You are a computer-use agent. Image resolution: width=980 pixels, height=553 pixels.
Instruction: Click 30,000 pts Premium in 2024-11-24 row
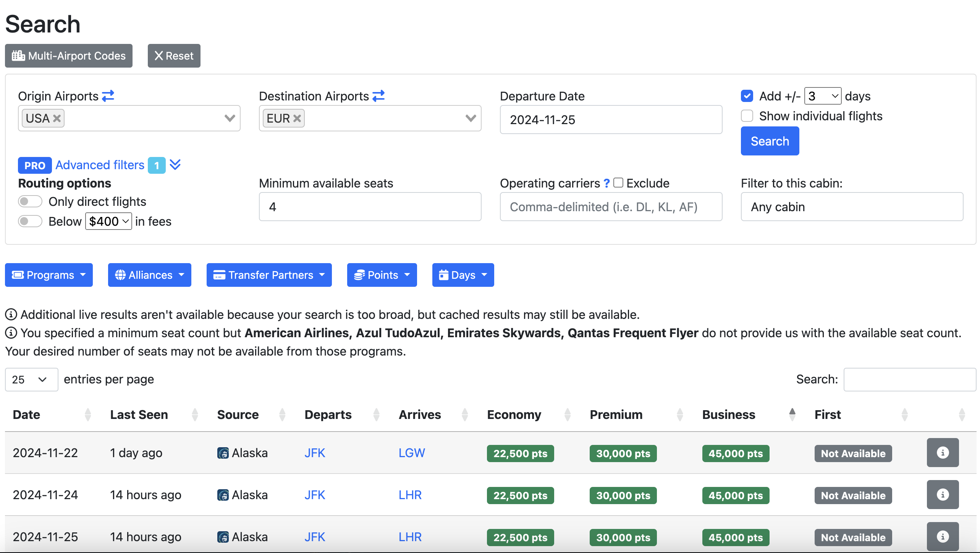click(623, 495)
